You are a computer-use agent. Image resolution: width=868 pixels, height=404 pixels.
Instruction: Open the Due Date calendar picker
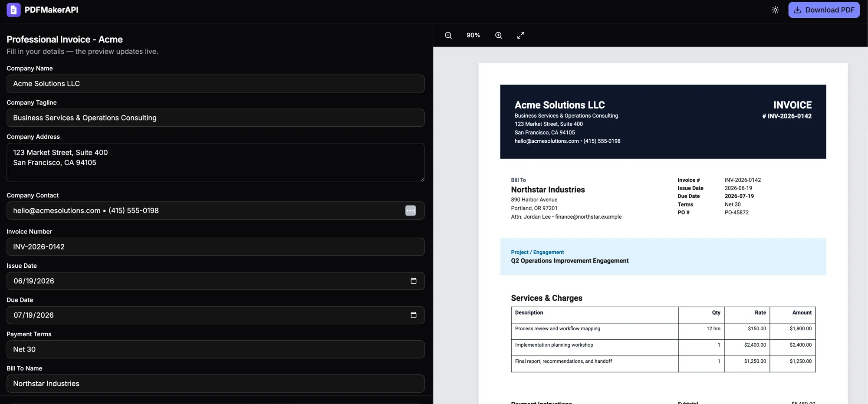[x=414, y=315]
